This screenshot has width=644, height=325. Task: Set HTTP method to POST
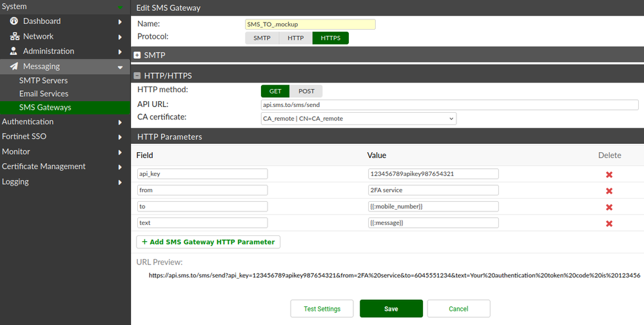(306, 91)
